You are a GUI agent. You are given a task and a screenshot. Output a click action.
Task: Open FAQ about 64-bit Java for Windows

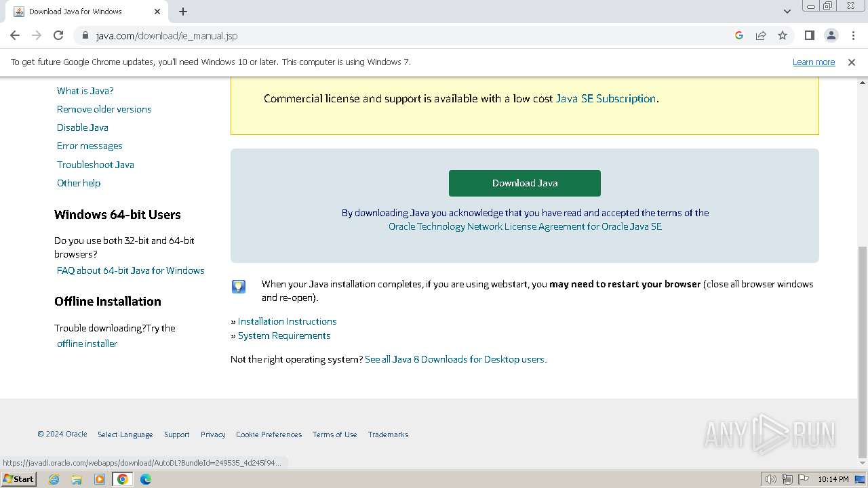(x=131, y=270)
